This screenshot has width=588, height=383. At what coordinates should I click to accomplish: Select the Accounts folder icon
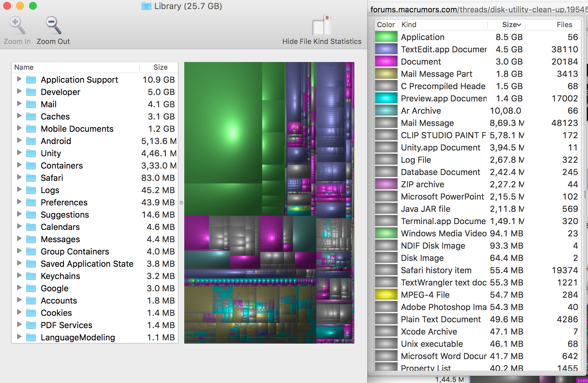coord(31,301)
